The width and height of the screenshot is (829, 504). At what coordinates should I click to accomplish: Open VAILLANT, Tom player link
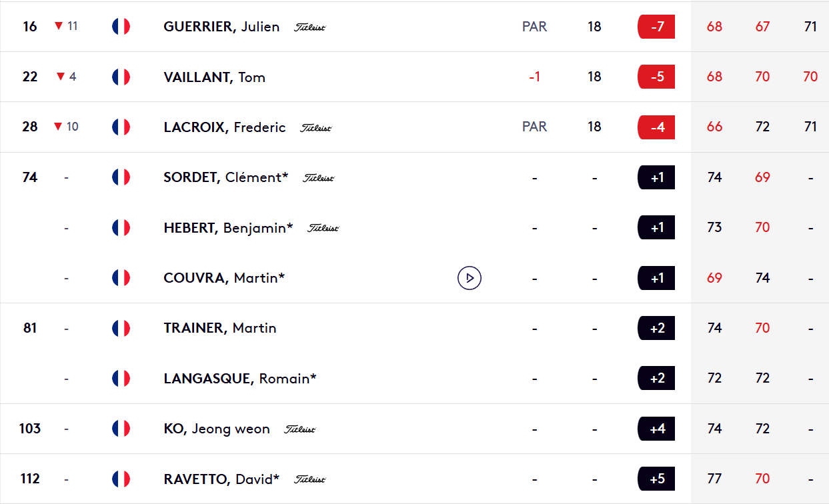pos(214,77)
